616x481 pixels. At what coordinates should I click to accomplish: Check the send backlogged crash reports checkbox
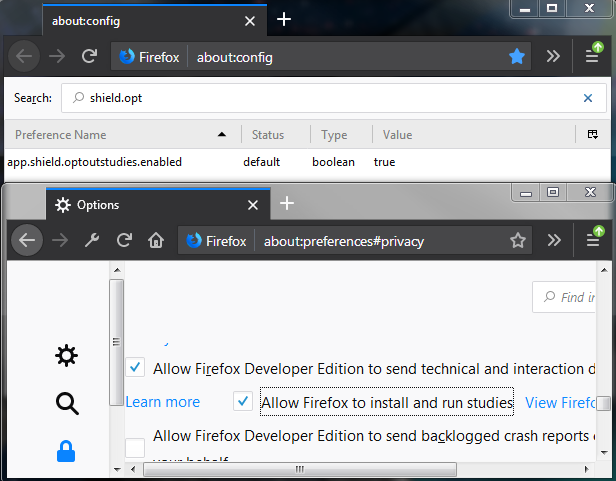pos(135,448)
